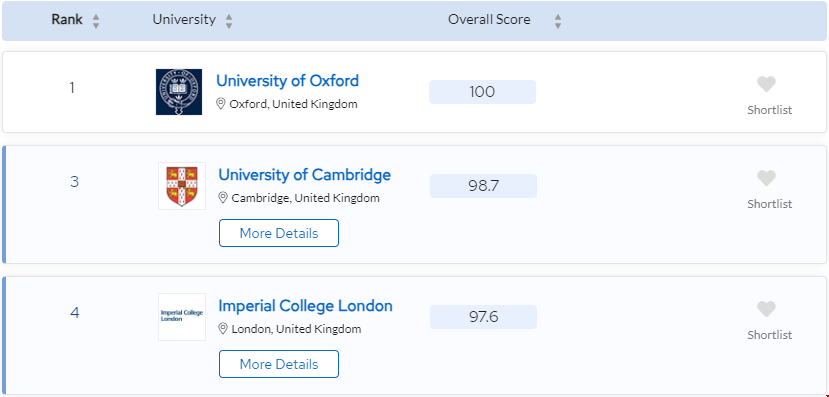Image resolution: width=829 pixels, height=397 pixels.
Task: Toggle heart for University of Cambridge
Action: point(766,178)
